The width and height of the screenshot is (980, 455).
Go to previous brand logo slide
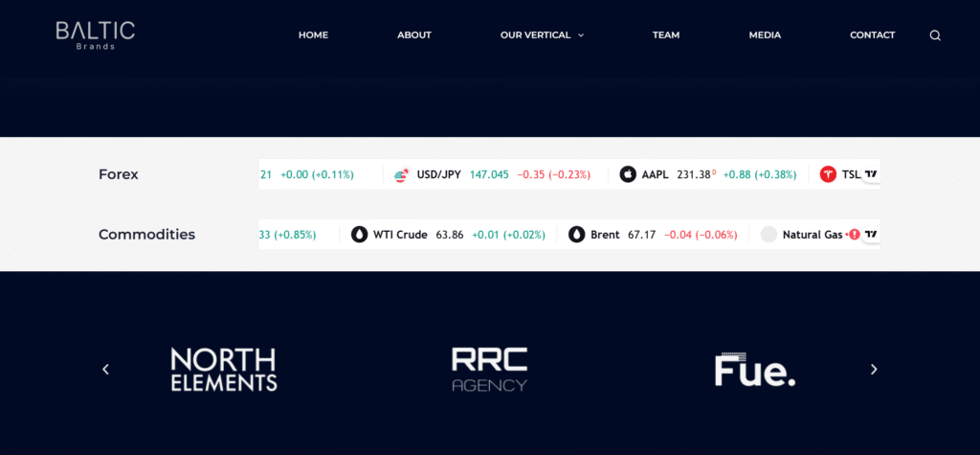[x=105, y=369]
